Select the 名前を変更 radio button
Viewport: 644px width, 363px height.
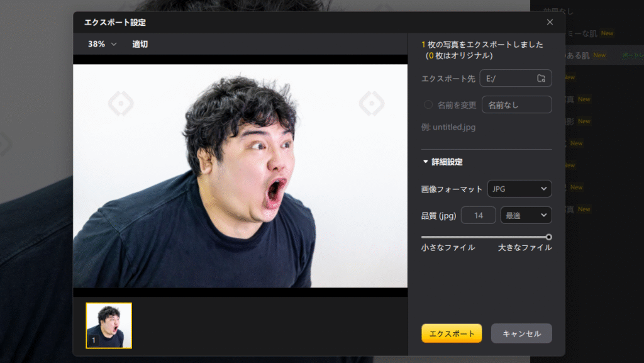(428, 105)
